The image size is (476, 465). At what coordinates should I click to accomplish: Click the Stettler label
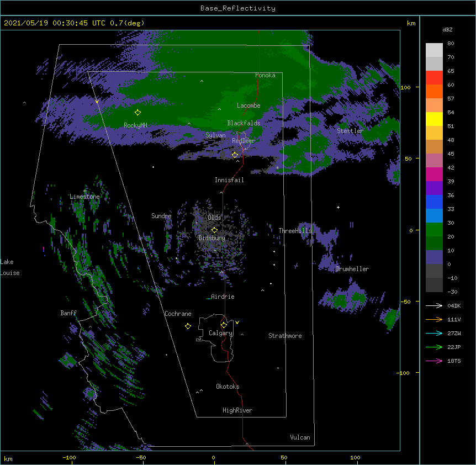pyautogui.click(x=350, y=131)
